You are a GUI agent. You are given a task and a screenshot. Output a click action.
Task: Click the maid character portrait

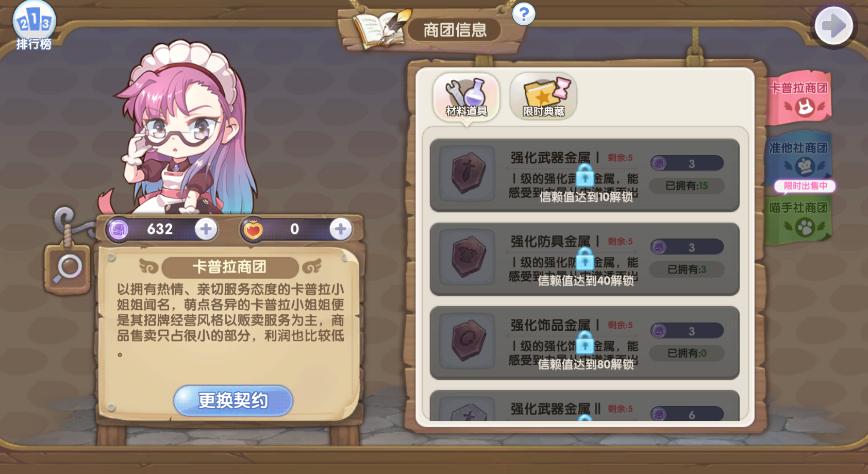pyautogui.click(x=183, y=129)
